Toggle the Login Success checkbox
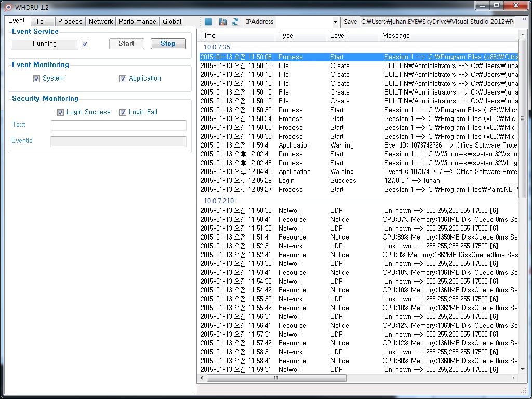 click(x=61, y=113)
